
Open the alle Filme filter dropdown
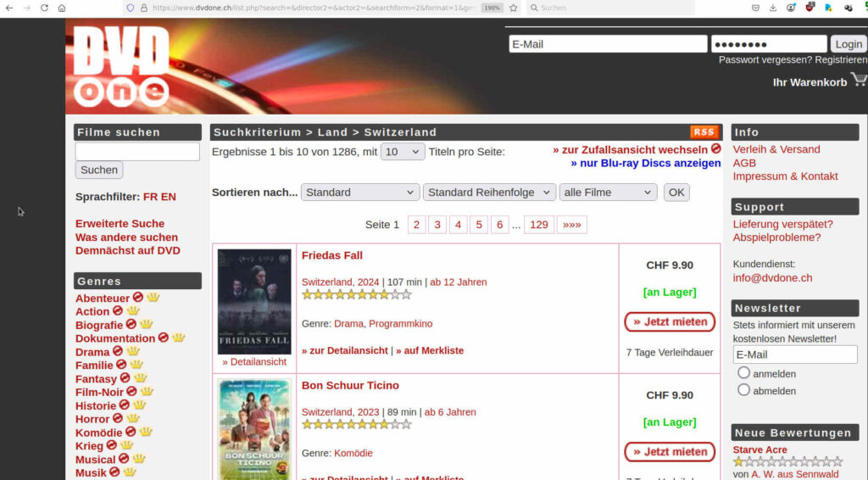point(608,193)
